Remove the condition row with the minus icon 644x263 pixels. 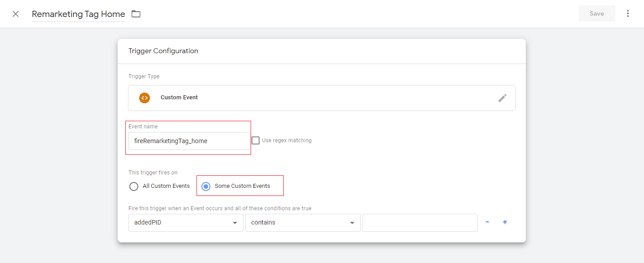(487, 222)
